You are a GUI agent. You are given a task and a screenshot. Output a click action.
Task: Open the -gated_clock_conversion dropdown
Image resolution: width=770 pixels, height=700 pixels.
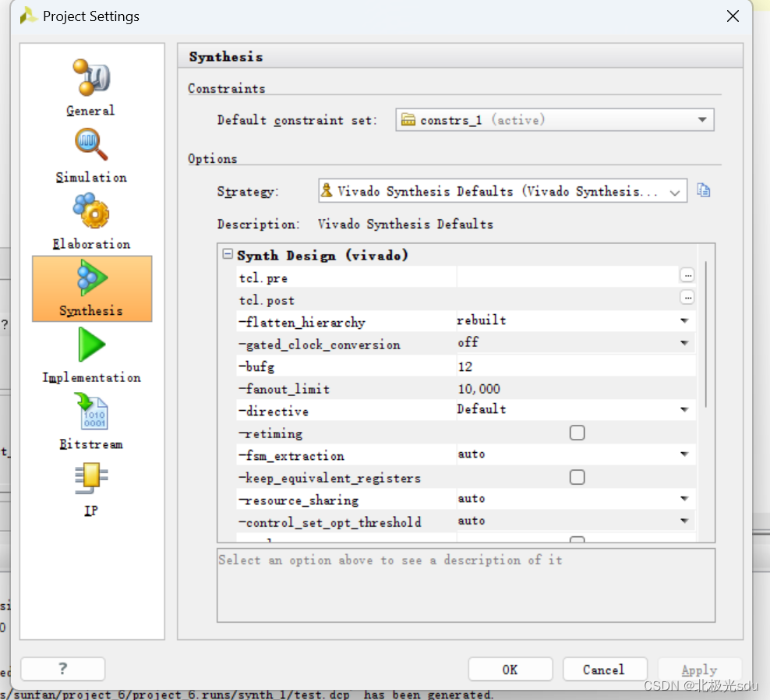pos(684,343)
